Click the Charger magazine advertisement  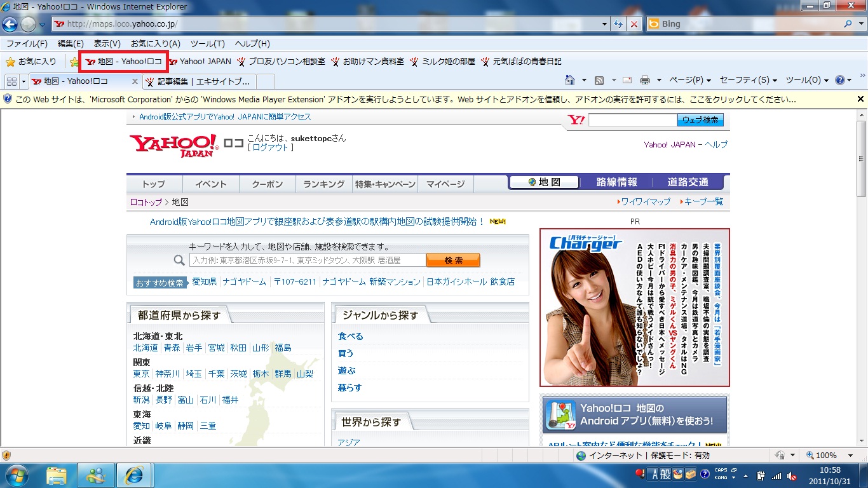tap(634, 308)
